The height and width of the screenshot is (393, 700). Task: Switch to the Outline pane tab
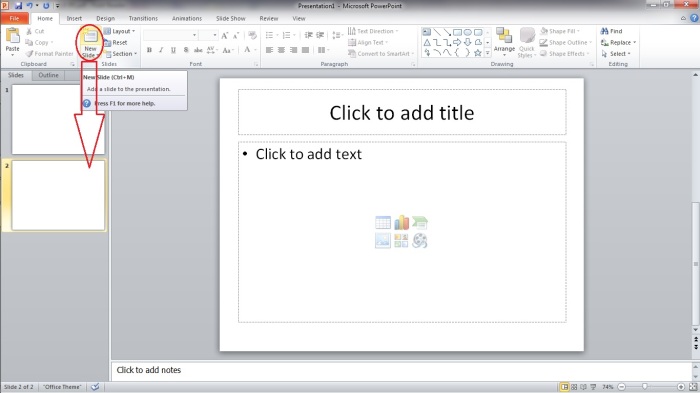point(48,75)
